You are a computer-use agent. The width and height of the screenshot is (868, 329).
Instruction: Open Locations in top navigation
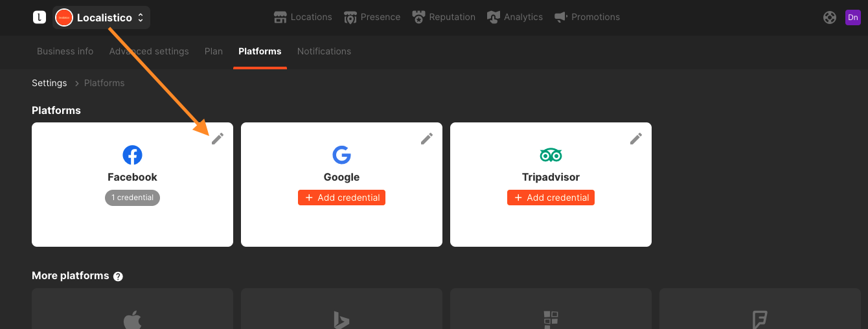coord(303,17)
